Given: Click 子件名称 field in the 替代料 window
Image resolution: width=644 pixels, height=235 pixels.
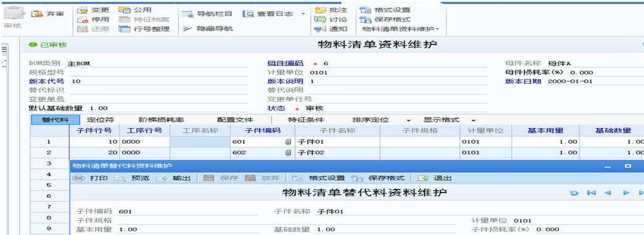Looking at the screenshot, I should click(386, 212).
